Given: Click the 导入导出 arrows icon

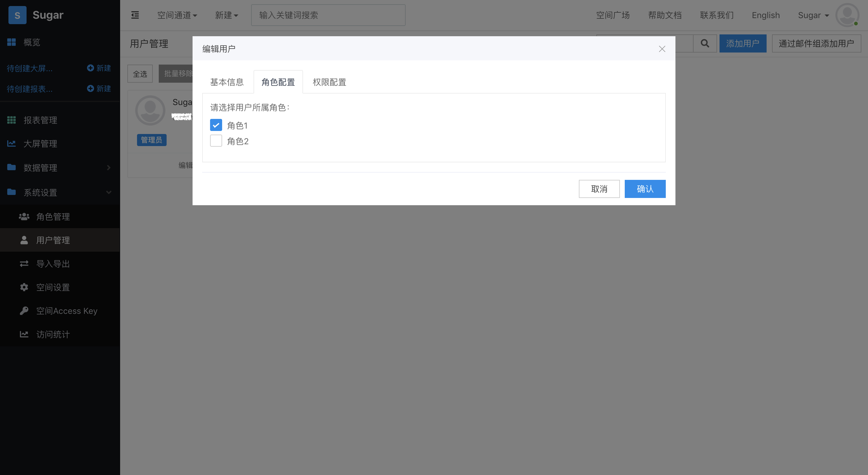Looking at the screenshot, I should [x=24, y=264].
